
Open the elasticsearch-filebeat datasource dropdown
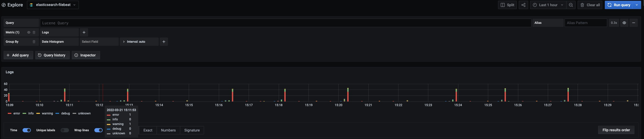coord(53,5)
